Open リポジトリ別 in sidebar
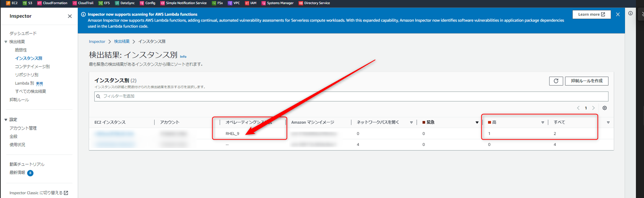The image size is (644, 198). pos(27,75)
